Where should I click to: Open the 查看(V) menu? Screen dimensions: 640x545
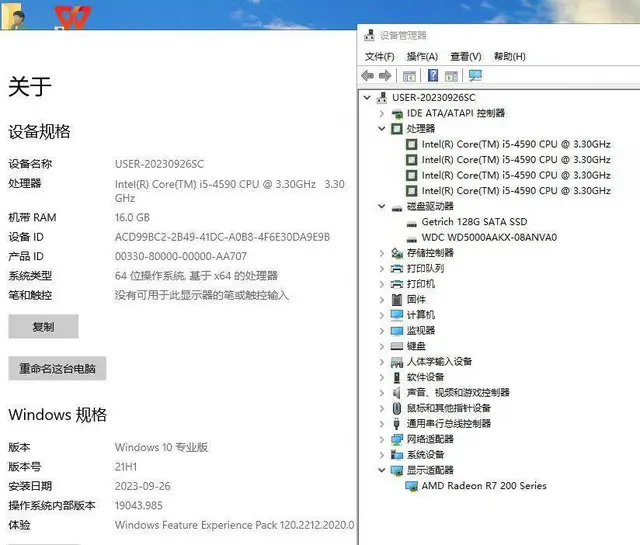(465, 56)
